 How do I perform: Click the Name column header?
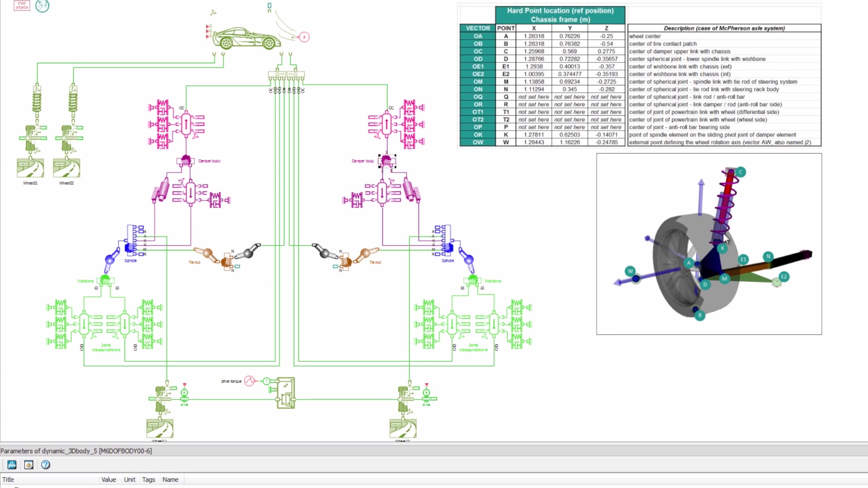[170, 479]
